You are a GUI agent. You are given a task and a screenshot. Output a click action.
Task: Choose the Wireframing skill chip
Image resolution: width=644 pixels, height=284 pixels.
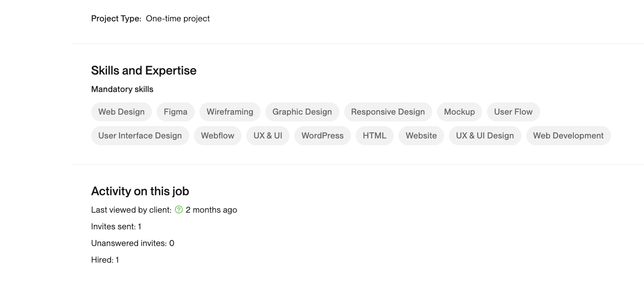pyautogui.click(x=230, y=112)
